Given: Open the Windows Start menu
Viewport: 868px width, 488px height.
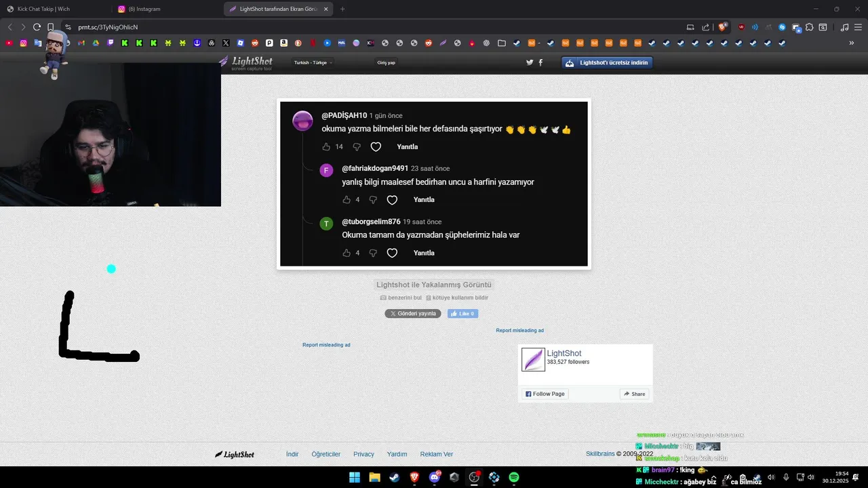Looking at the screenshot, I should pos(355,477).
